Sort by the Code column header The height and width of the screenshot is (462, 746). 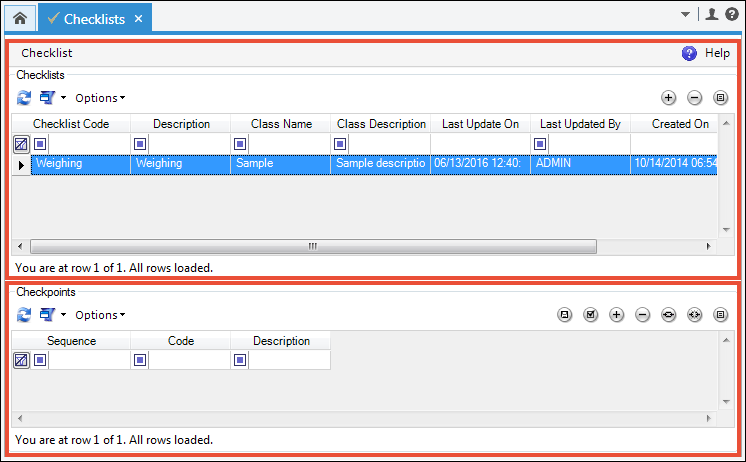181,341
